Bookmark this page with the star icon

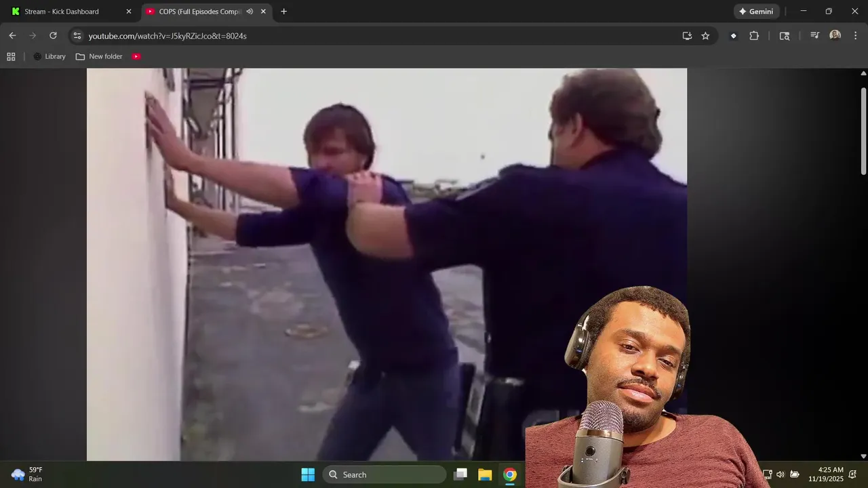(705, 36)
